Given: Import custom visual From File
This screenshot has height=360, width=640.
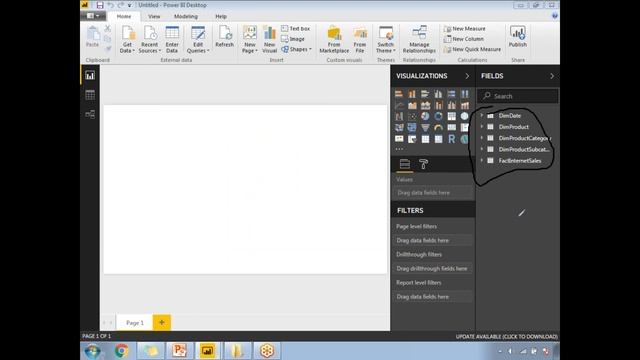Looking at the screenshot, I should pos(360,39).
